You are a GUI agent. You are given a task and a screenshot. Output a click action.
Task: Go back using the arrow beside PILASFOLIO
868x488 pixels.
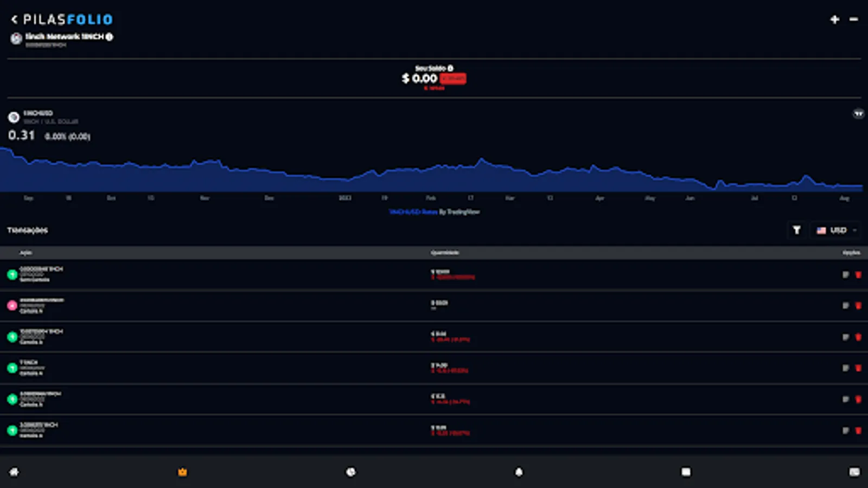tap(14, 20)
